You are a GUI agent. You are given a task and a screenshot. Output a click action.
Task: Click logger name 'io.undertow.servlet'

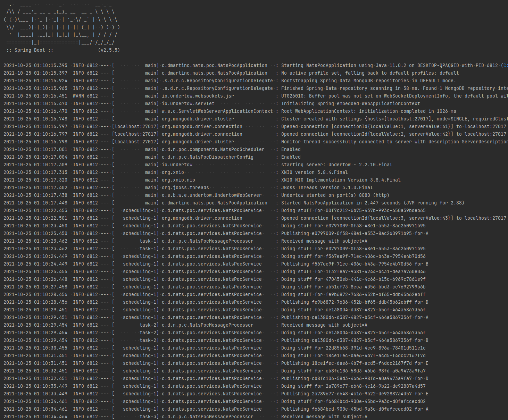coord(188,104)
